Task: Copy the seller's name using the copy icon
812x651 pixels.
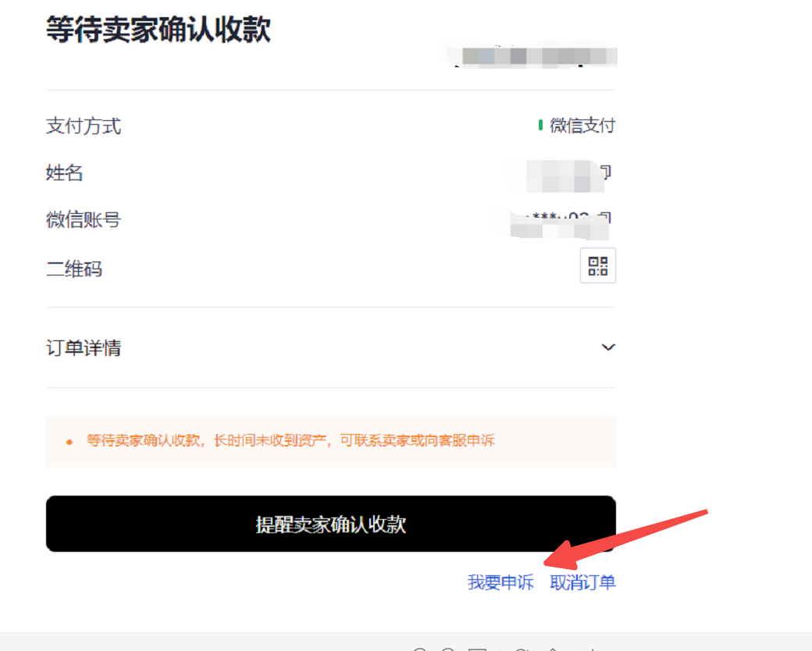Action: pos(606,172)
